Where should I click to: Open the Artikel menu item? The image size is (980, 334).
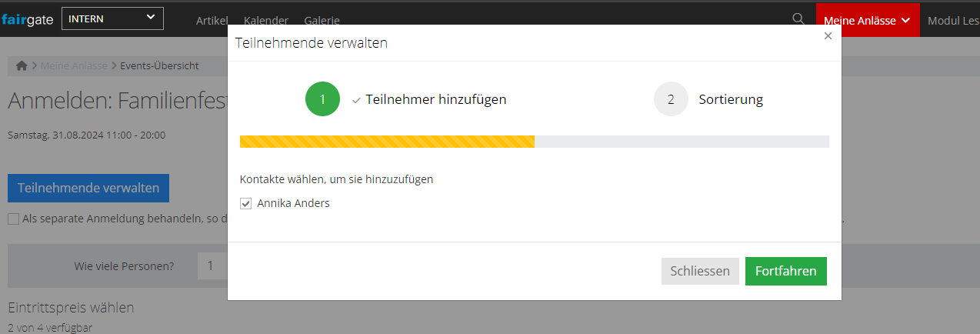click(212, 21)
